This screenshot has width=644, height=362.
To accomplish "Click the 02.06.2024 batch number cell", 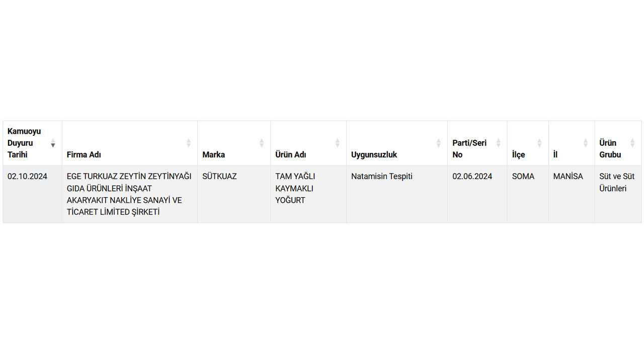I will coord(472,176).
